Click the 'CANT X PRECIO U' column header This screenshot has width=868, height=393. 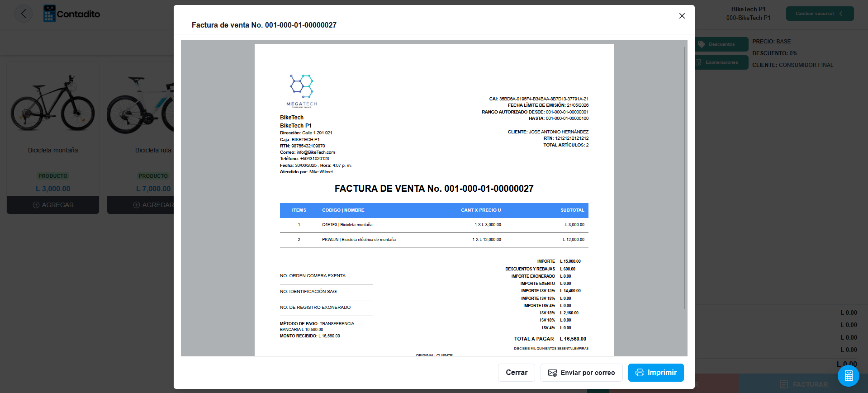point(481,210)
